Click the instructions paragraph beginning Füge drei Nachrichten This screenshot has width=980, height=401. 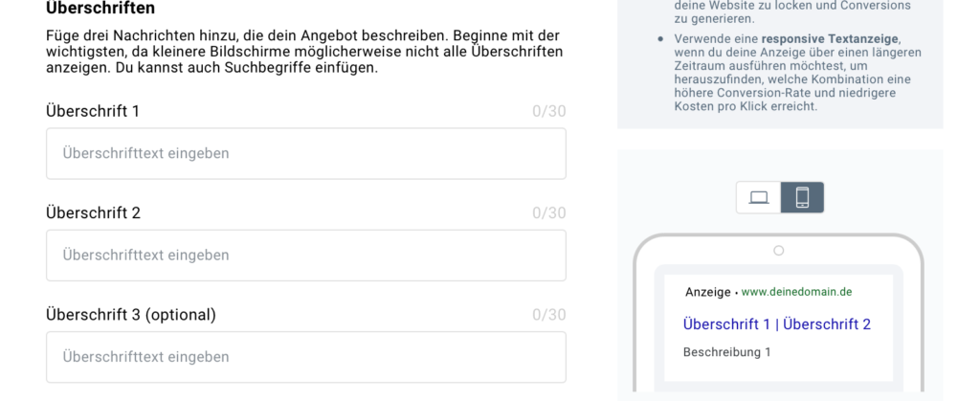click(x=304, y=52)
